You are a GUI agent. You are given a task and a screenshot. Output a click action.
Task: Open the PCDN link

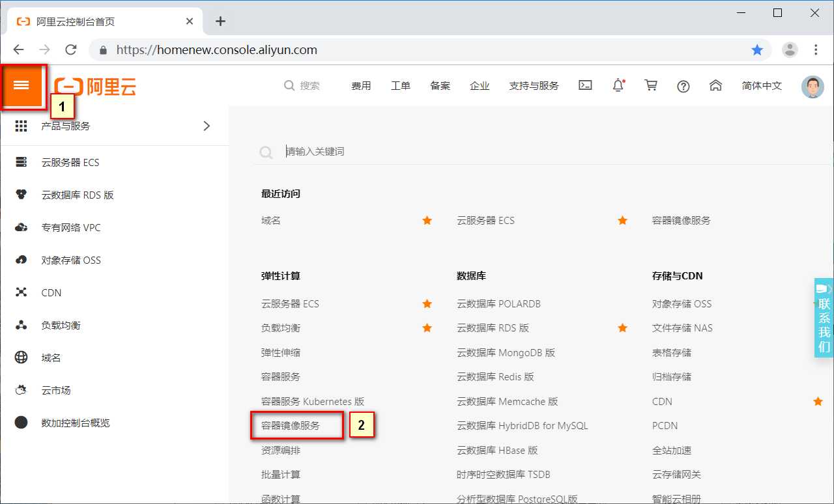tap(665, 426)
